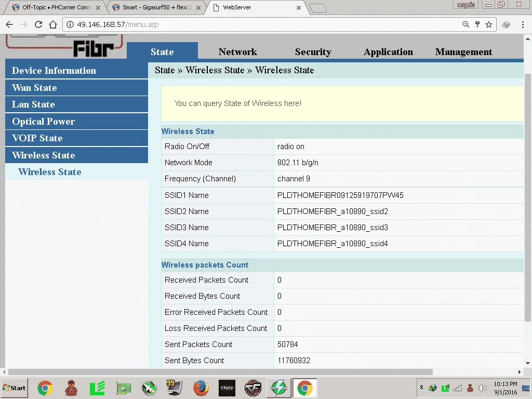
Task: Select Lan State in sidebar
Action: coord(77,104)
